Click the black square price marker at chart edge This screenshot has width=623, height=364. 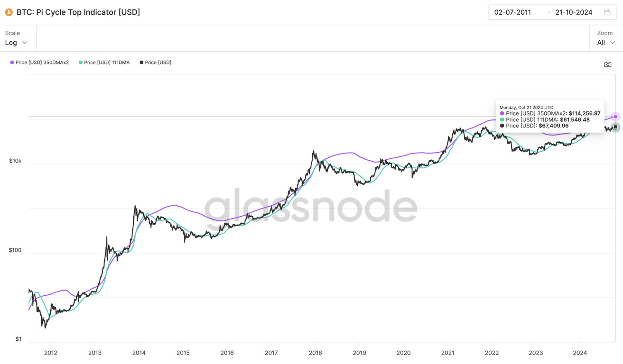(x=615, y=127)
